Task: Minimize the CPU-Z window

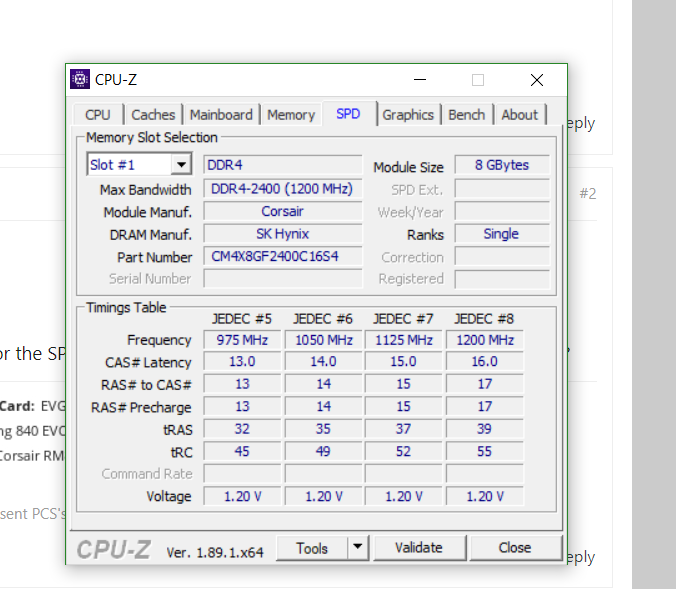Action: (x=420, y=80)
